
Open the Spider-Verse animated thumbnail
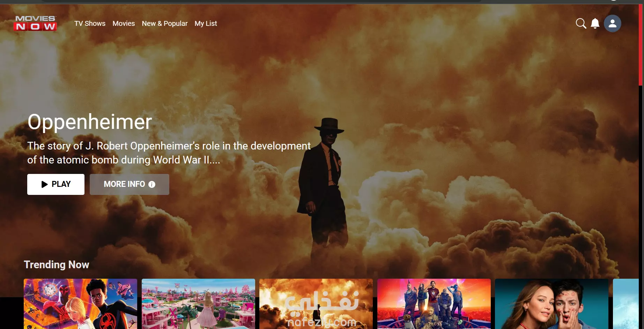click(x=80, y=304)
